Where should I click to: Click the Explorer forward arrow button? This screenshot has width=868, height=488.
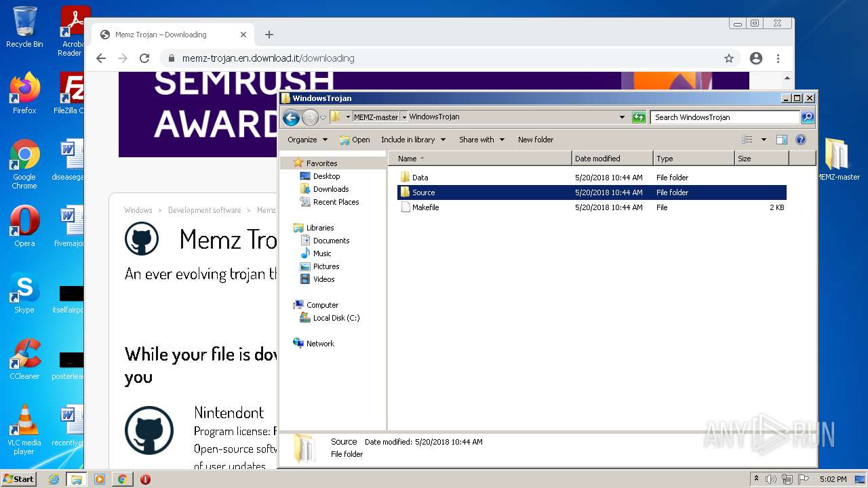pos(310,117)
